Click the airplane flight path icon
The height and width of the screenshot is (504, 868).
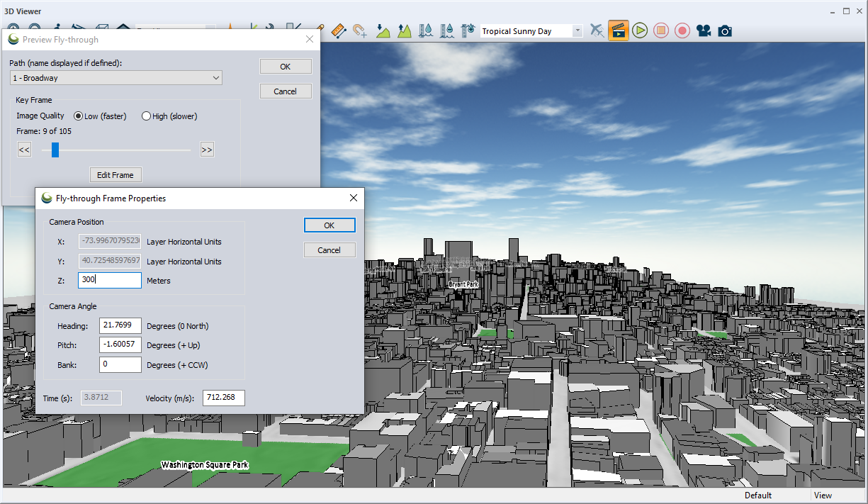pos(597,30)
